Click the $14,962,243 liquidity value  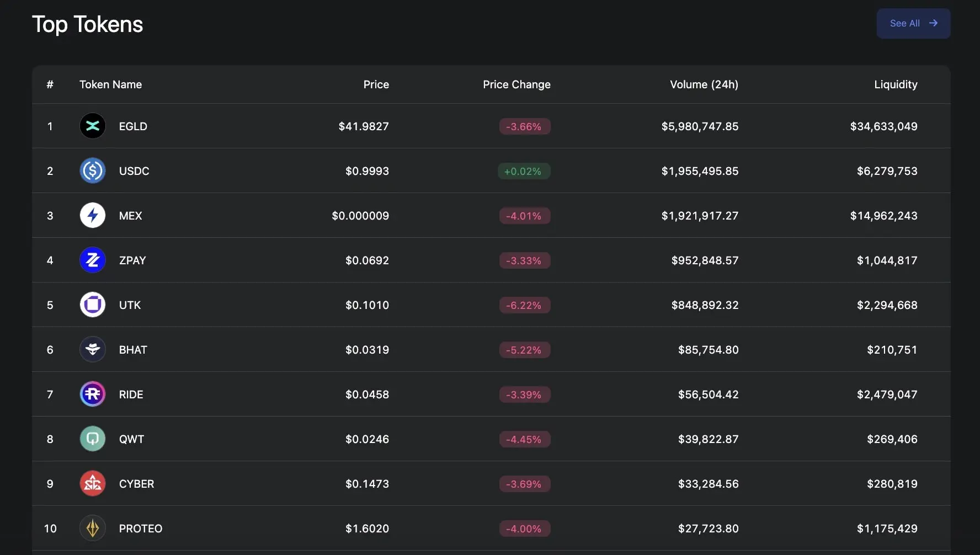(x=883, y=216)
